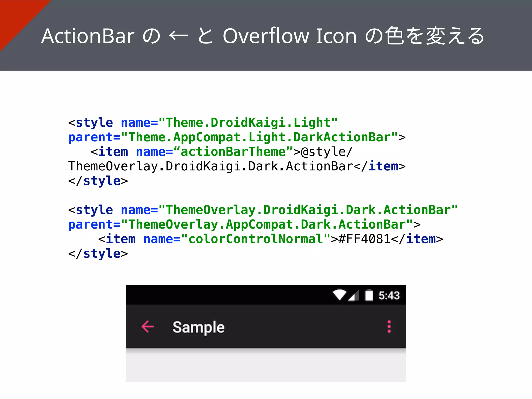Click the #FF4081 color value
532x399 pixels.
pyautogui.click(x=365, y=239)
